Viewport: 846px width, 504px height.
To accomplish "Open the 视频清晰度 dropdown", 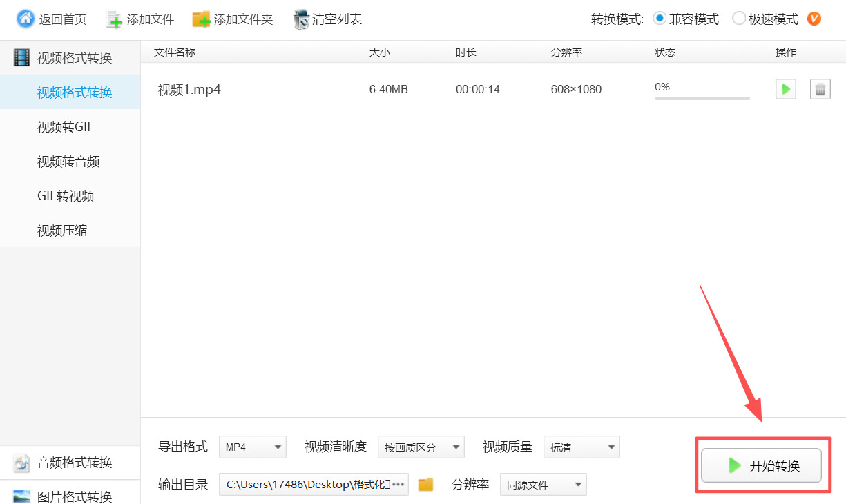I will point(421,447).
